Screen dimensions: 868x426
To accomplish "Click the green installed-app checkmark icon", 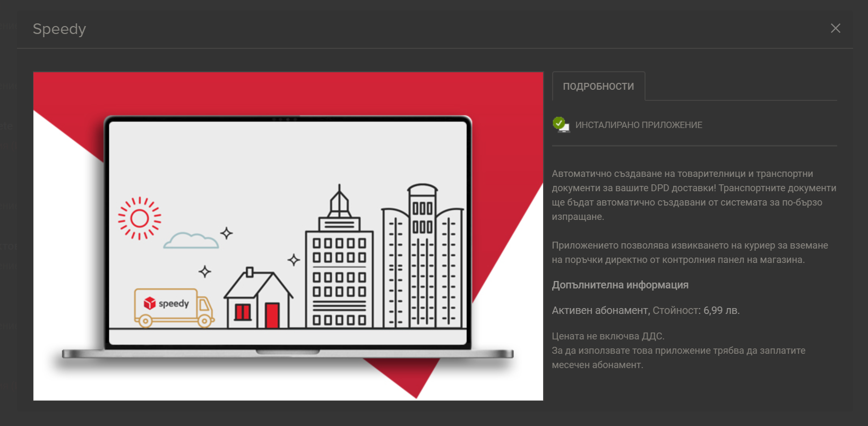I will pos(560,124).
